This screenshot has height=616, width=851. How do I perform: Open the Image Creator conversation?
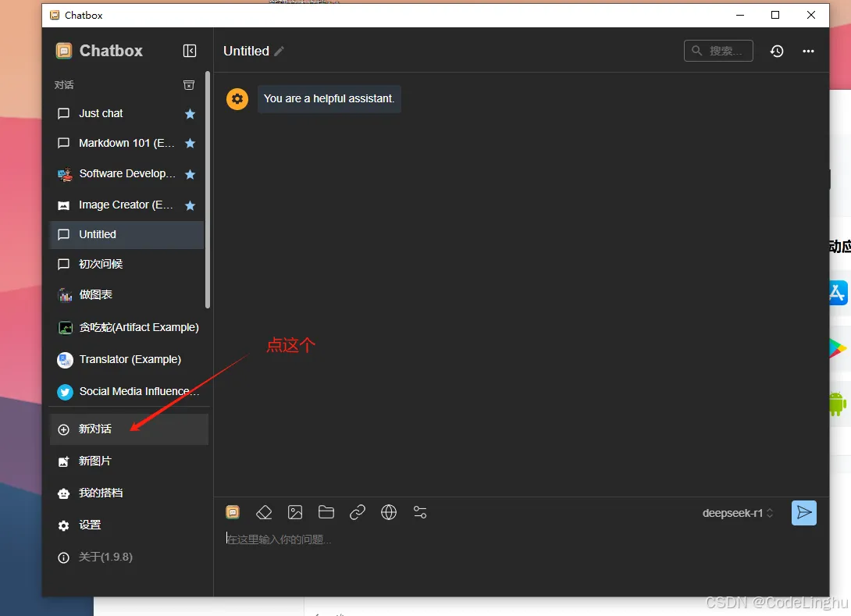[x=126, y=205]
